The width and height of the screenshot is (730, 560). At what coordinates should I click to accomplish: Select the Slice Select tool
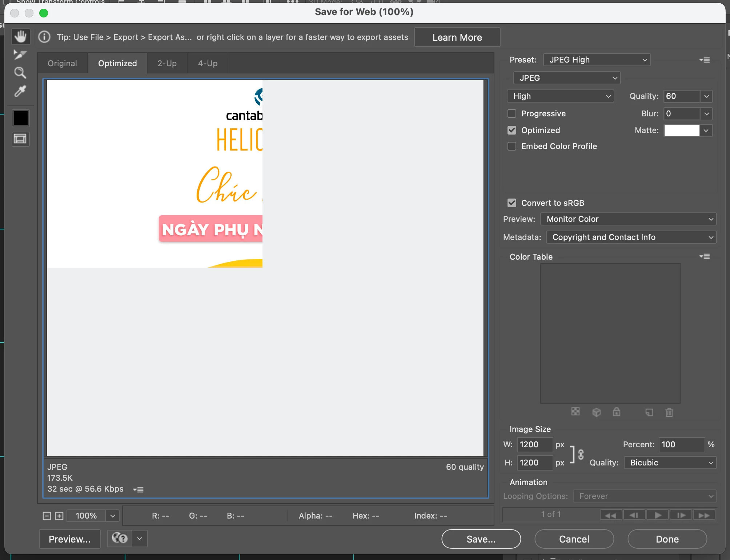(20, 55)
